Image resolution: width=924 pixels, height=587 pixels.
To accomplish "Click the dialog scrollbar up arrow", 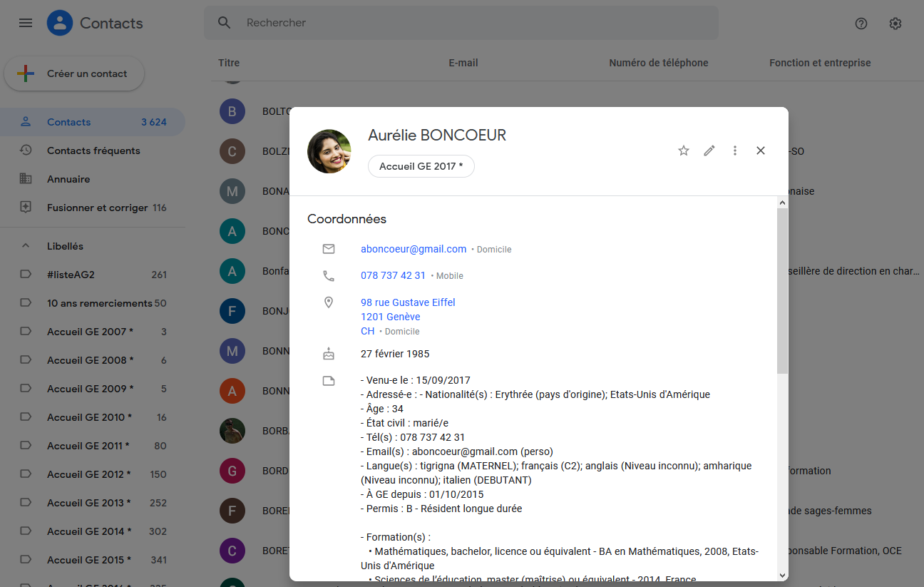I will tap(783, 203).
